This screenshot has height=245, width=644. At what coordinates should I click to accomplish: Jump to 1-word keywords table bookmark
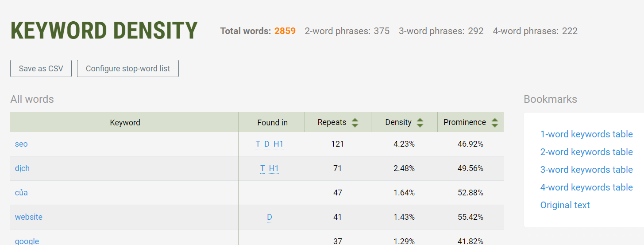point(586,134)
